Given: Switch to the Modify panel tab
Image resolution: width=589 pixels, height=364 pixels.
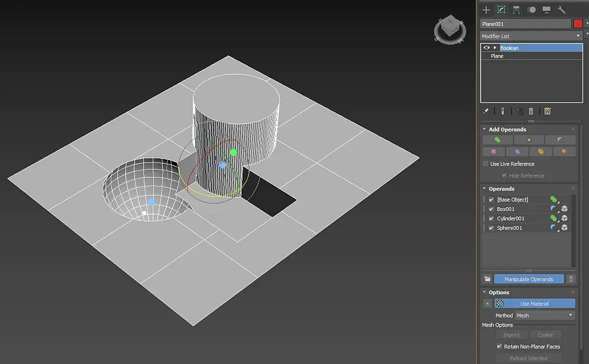Looking at the screenshot, I should point(501,10).
